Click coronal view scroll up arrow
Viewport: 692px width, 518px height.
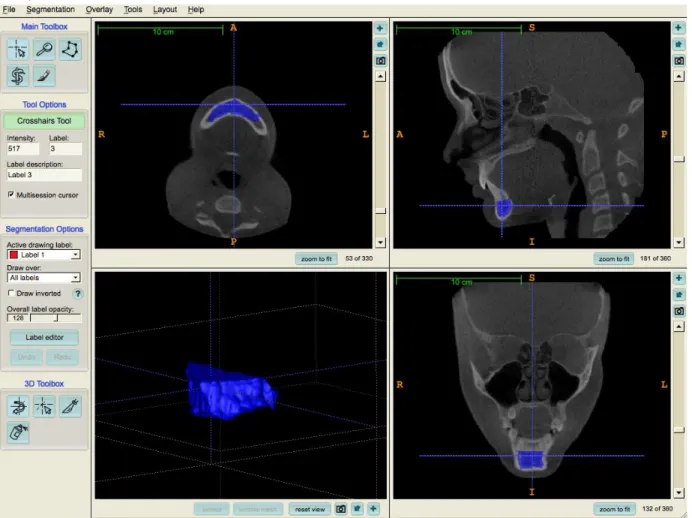pyautogui.click(x=679, y=327)
